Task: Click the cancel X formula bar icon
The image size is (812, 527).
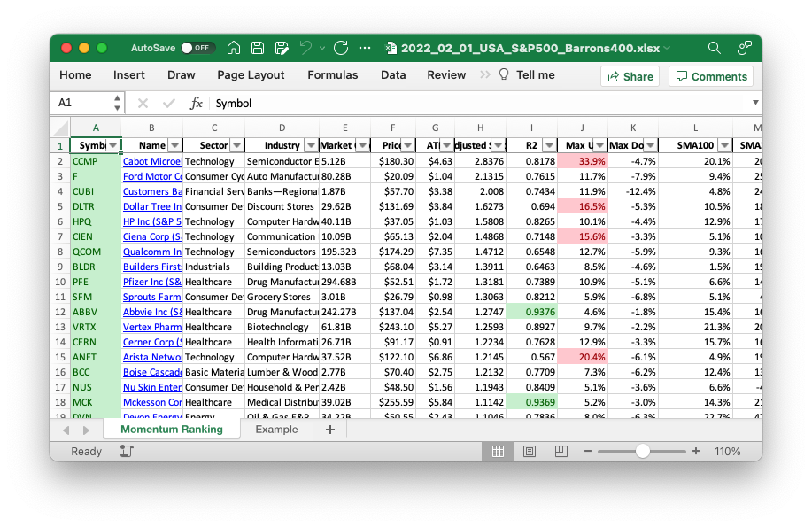Action: tap(143, 104)
